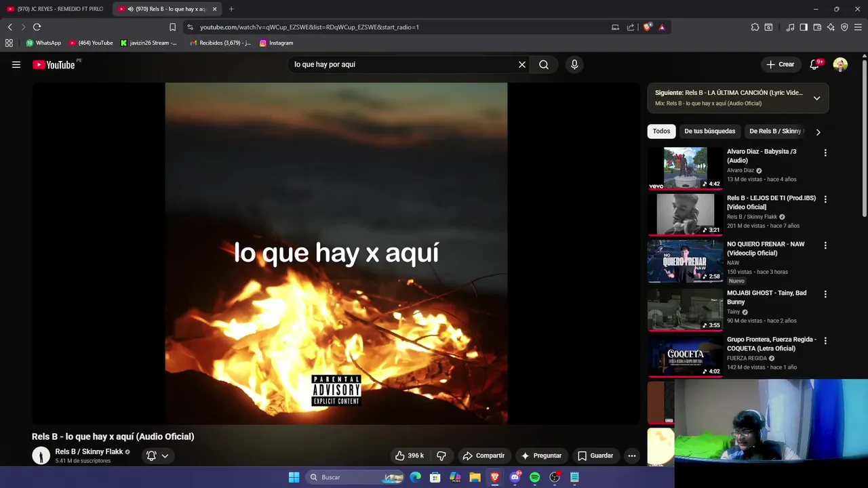Image resolution: width=868 pixels, height=488 pixels.
Task: Open the Rels B / Skinny Flakk channel name
Action: pyautogui.click(x=89, y=451)
